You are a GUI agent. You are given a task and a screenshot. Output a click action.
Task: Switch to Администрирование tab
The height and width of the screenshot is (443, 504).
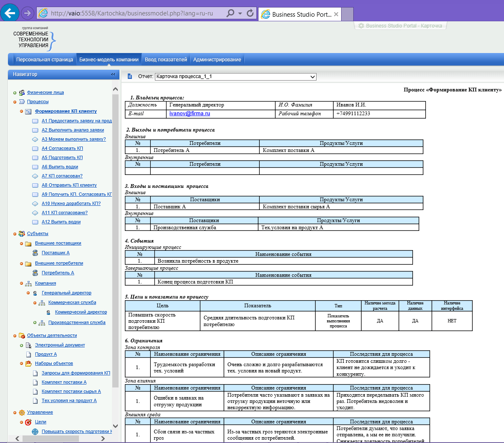click(x=217, y=60)
